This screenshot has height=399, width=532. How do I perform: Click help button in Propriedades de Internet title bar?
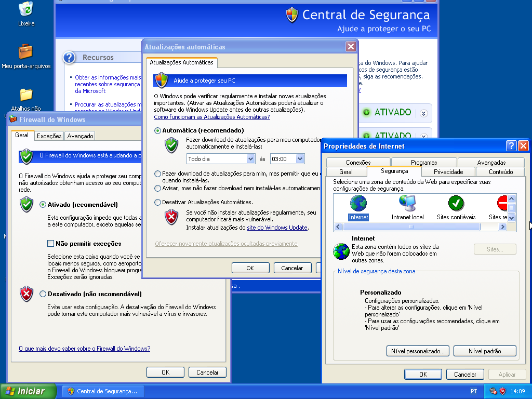[511, 146]
